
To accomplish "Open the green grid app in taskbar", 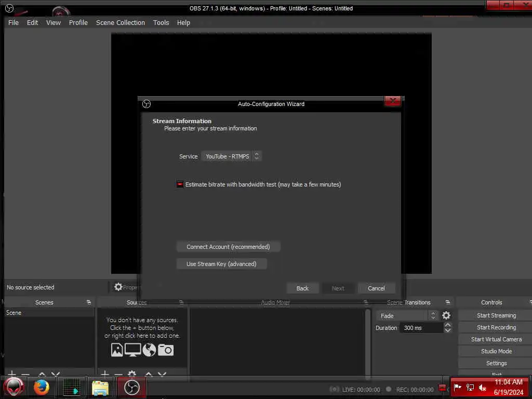I will 71,387.
